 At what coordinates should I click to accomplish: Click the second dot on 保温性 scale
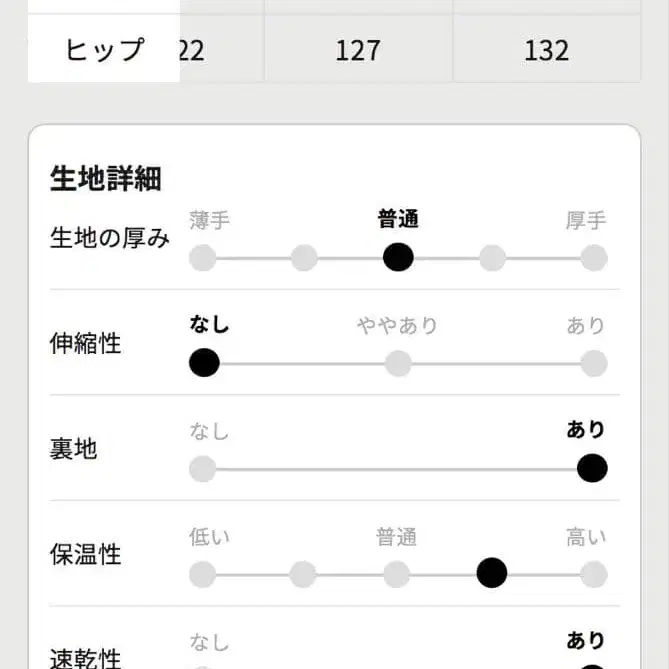pos(304,574)
